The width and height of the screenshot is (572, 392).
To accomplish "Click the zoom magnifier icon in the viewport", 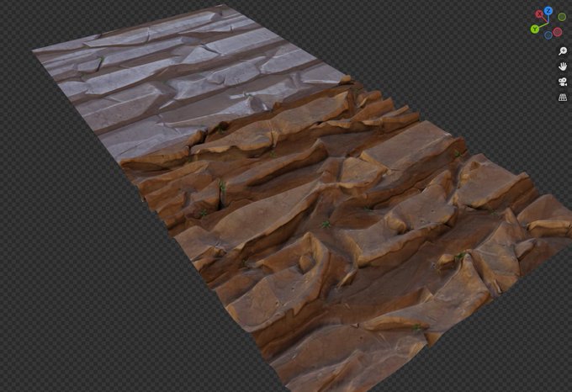I will click(x=563, y=50).
